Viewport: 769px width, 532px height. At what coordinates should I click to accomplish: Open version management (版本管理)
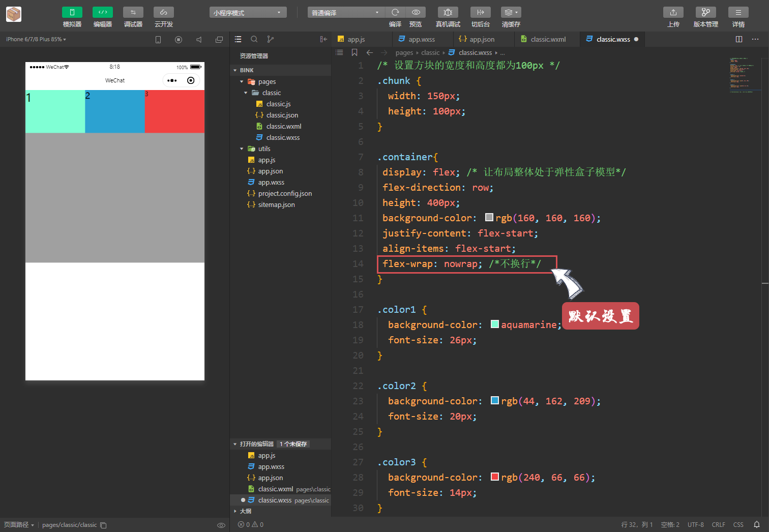705,12
